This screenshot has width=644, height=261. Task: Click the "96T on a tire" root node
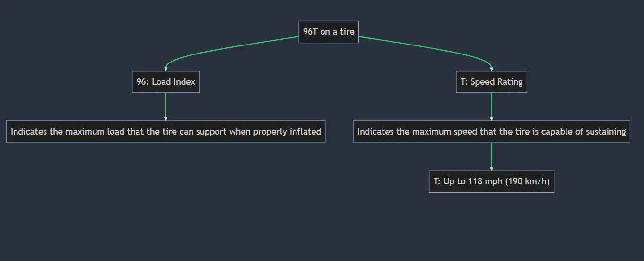click(329, 32)
